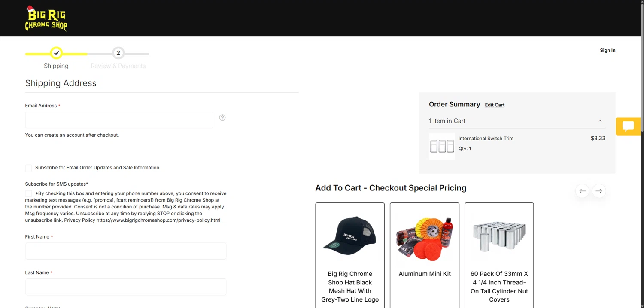Select the Shipping step label
This screenshot has height=308, width=644.
tap(56, 66)
